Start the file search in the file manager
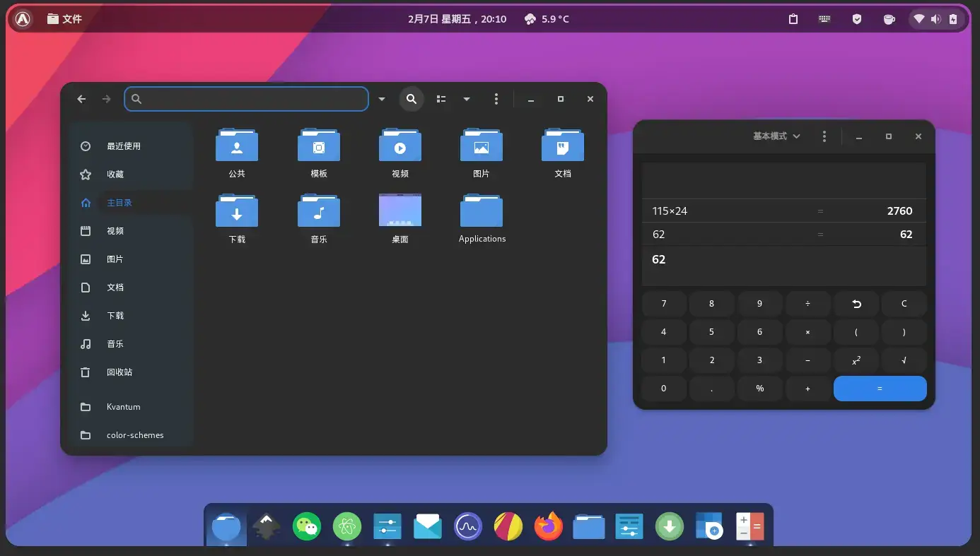 click(x=412, y=99)
